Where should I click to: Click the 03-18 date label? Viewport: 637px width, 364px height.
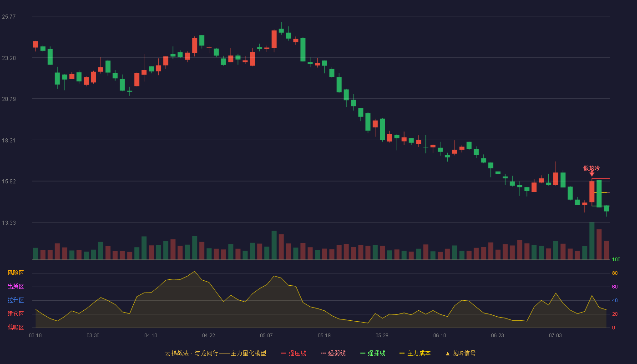pyautogui.click(x=35, y=335)
